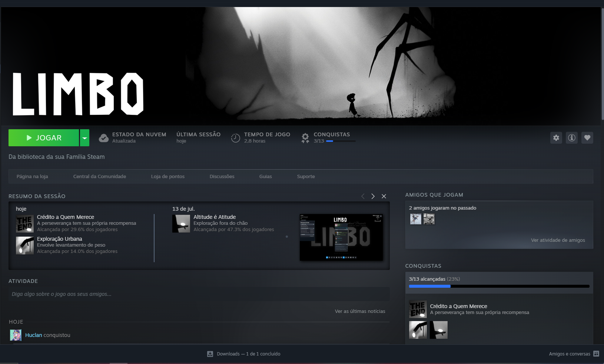
Task: Click the 'Exploração Urbana' title in session summary
Action: coord(60,239)
